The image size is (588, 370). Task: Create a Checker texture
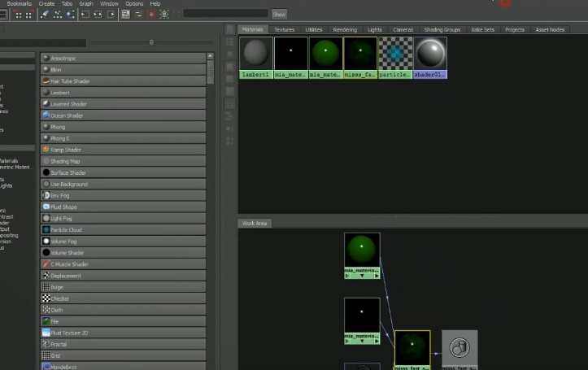124,298
